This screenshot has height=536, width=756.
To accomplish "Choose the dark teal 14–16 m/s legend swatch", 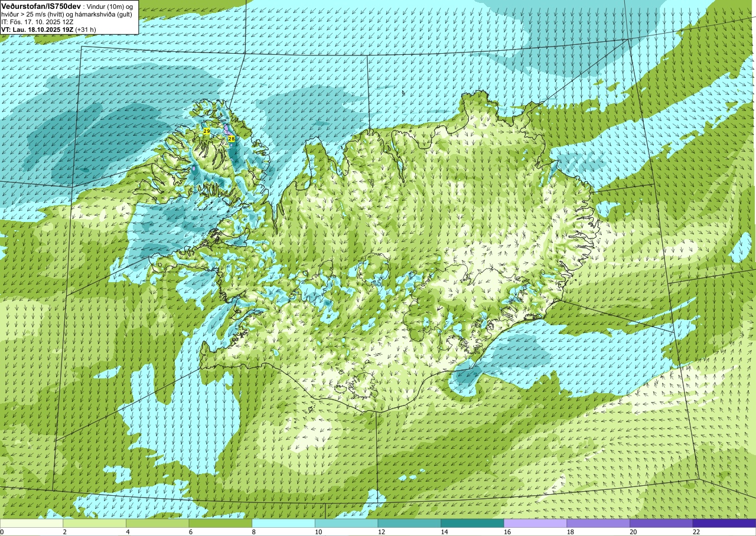I will pos(472,523).
